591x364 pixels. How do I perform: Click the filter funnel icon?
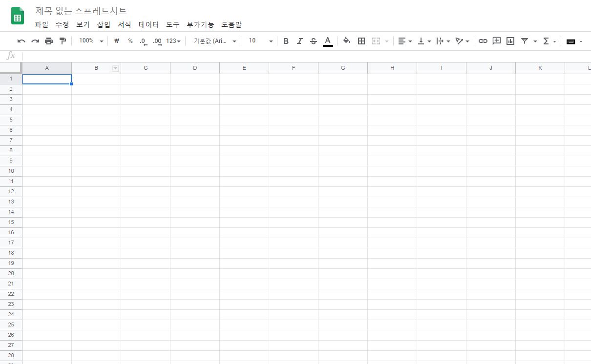coord(525,41)
